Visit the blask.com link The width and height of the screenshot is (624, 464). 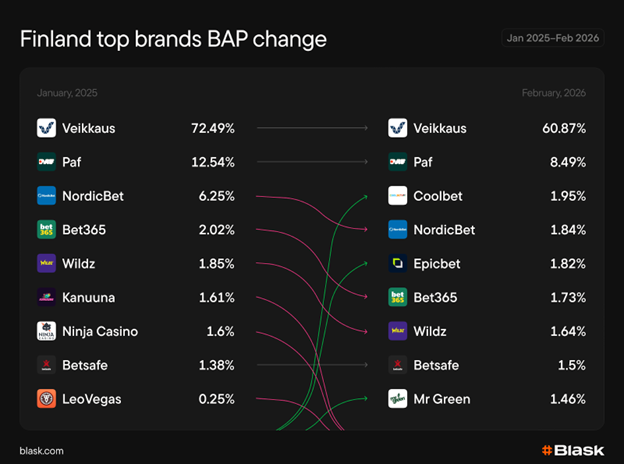41,451
